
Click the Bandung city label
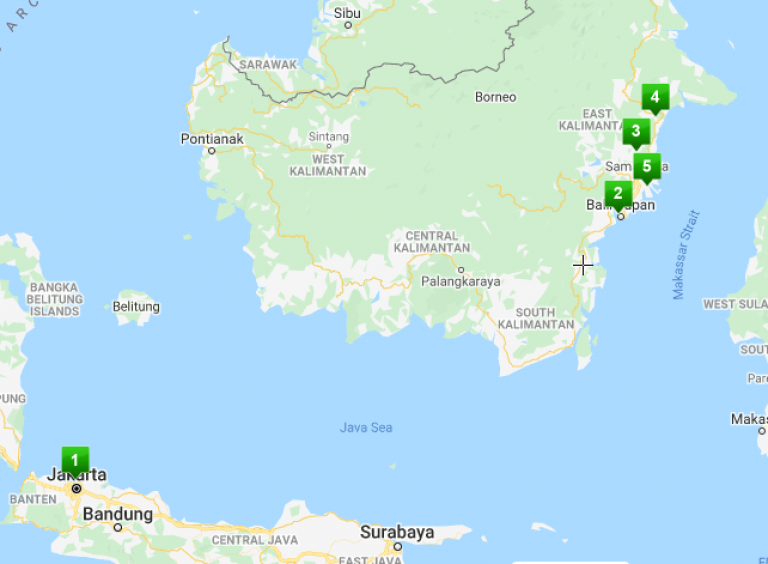118,514
